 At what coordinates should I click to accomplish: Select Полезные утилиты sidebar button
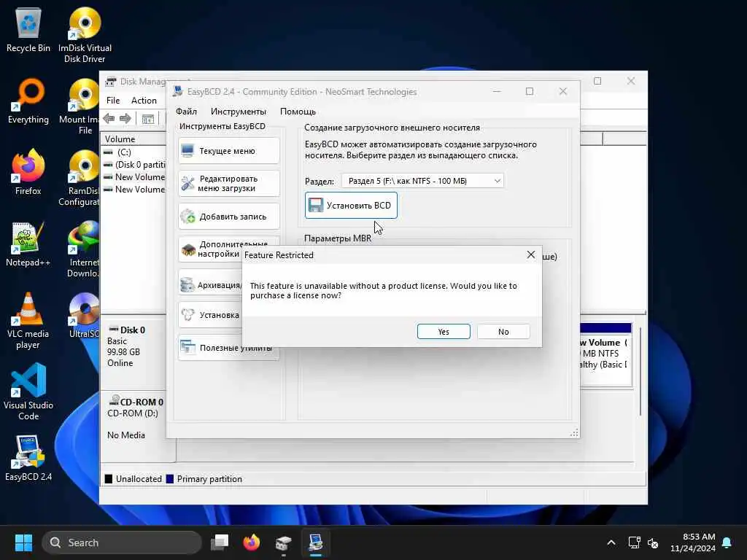tap(228, 348)
